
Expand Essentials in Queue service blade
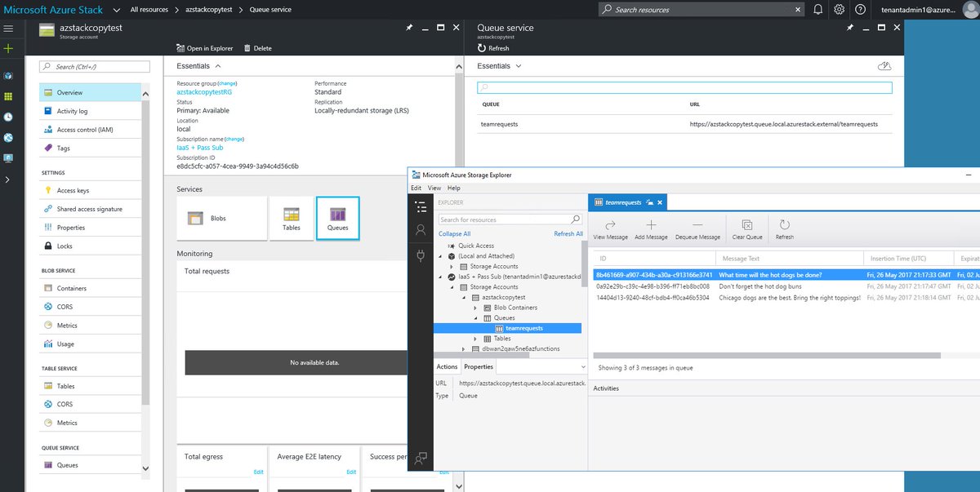[500, 66]
